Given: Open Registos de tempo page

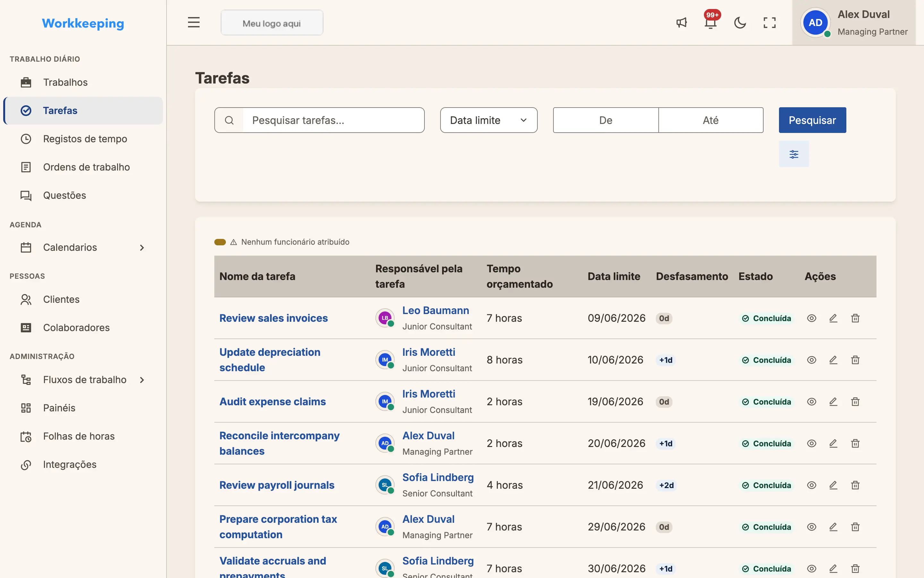Looking at the screenshot, I should [83, 139].
